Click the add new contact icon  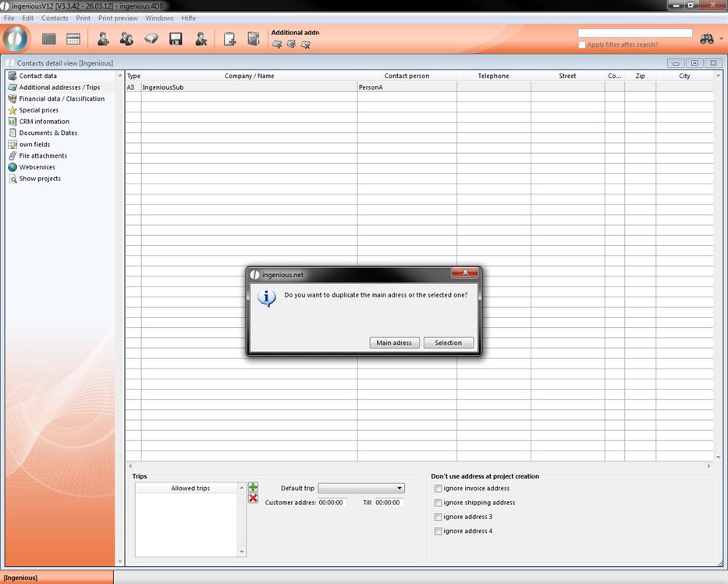[103, 38]
